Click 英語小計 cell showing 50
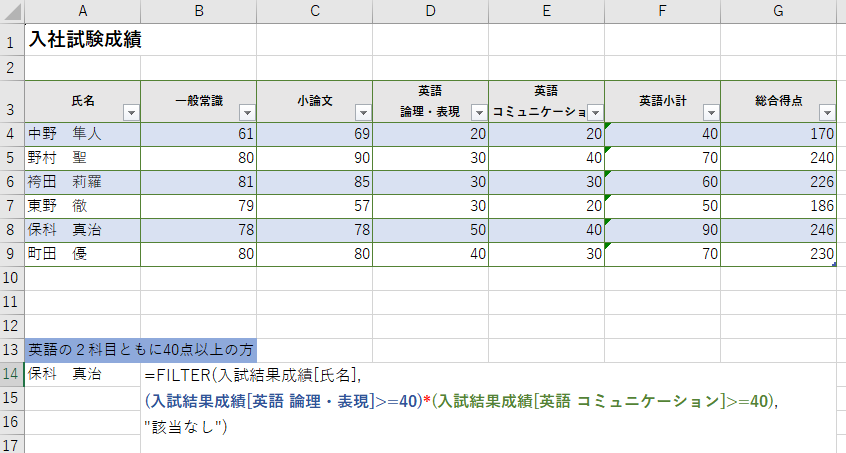The image size is (846, 453). pos(663,206)
